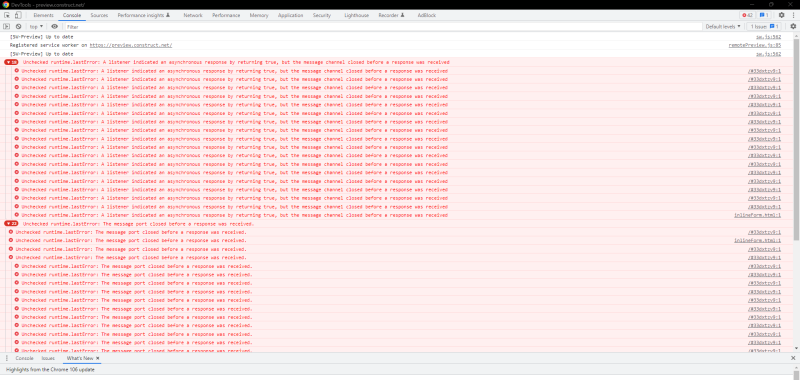Show the console sidebar
The height and width of the screenshot is (380, 800).
pyautogui.click(x=7, y=27)
